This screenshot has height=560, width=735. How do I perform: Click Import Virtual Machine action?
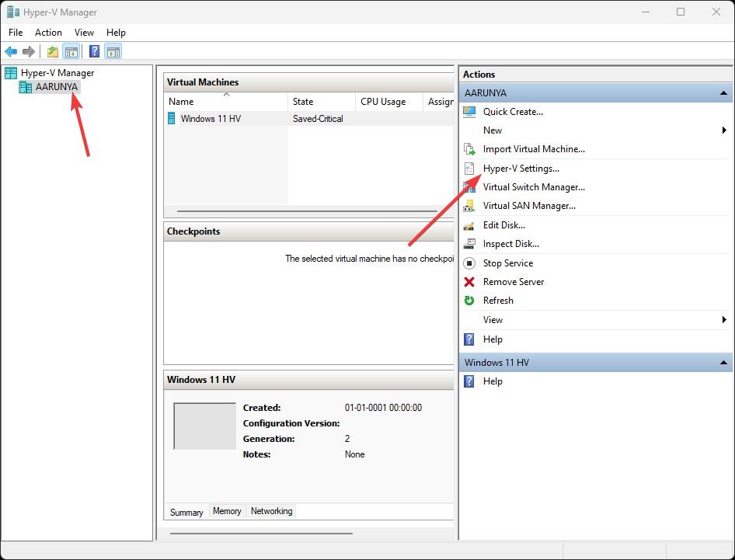[x=534, y=149]
